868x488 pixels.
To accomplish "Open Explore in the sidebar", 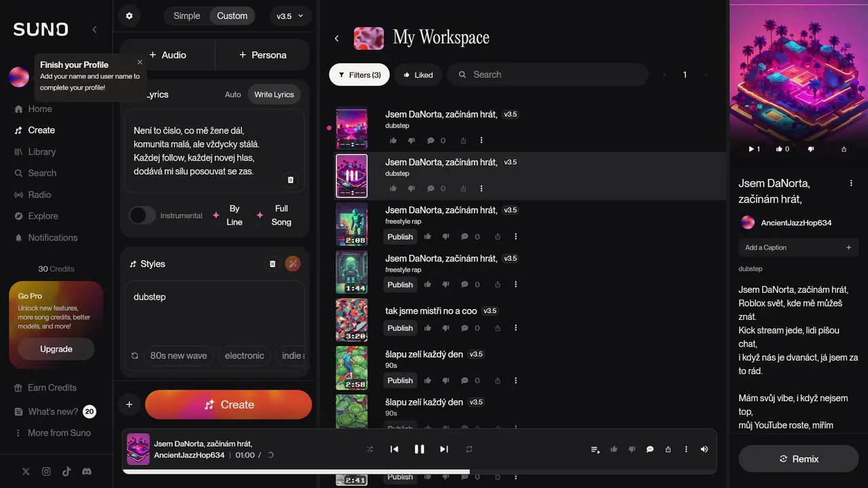I will (36, 216).
